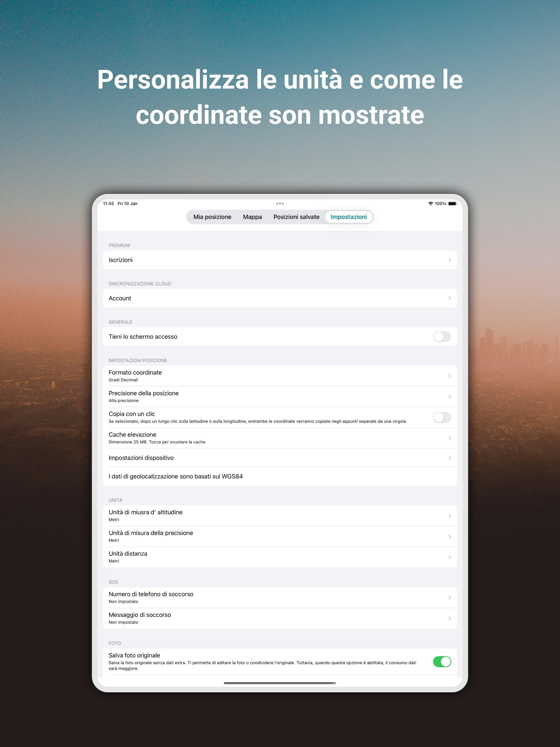The width and height of the screenshot is (560, 747).
Task: Tap the chevron beside Cache elevazione
Action: tap(449, 438)
